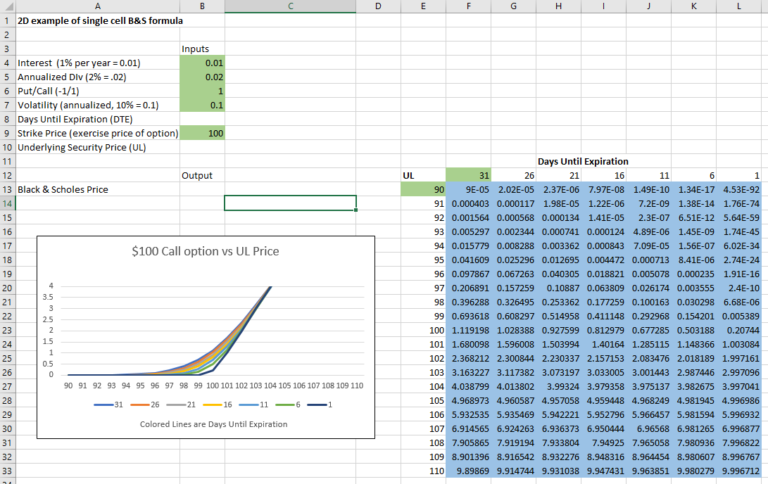The height and width of the screenshot is (484, 768).
Task: Click the Annualized Div input value 0.02
Action: 202,77
